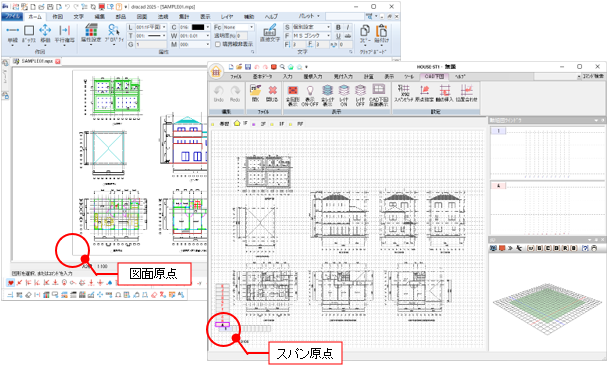
Task: Switch to the 入力 tab in HOUSE-ST1
Action: (287, 77)
